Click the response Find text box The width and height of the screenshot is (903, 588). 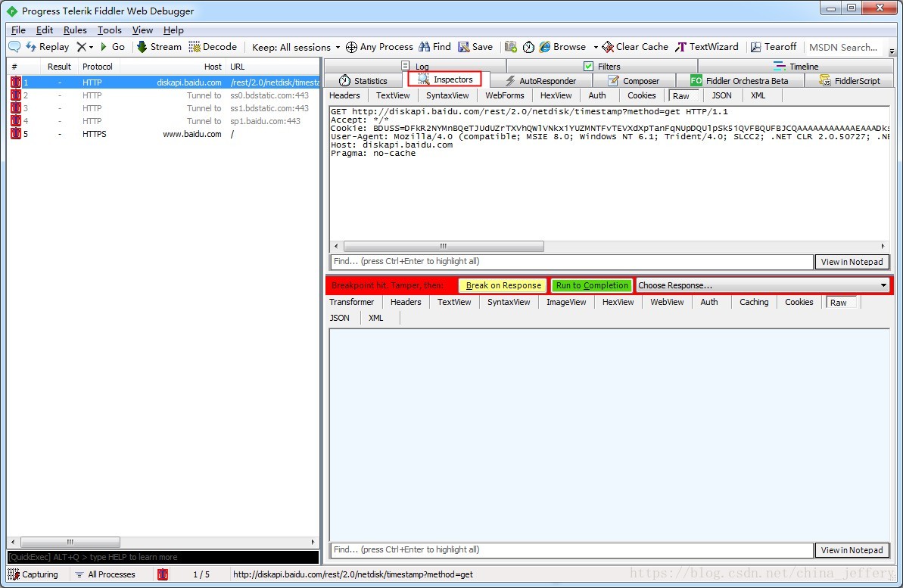click(571, 550)
